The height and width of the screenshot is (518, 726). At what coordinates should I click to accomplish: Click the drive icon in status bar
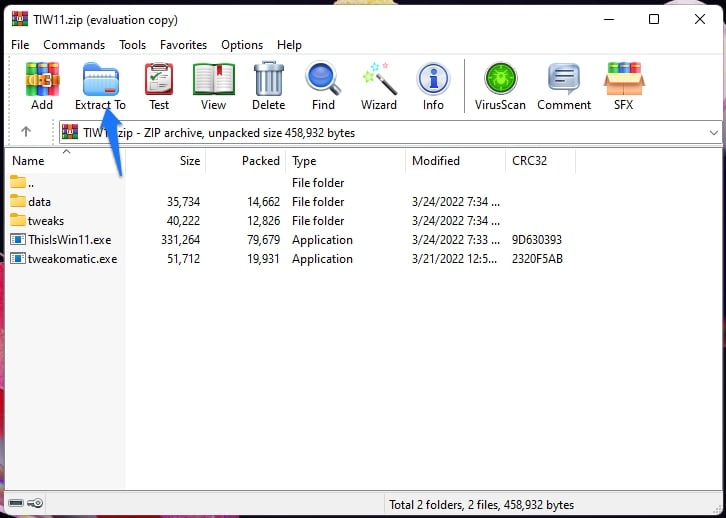click(15, 503)
